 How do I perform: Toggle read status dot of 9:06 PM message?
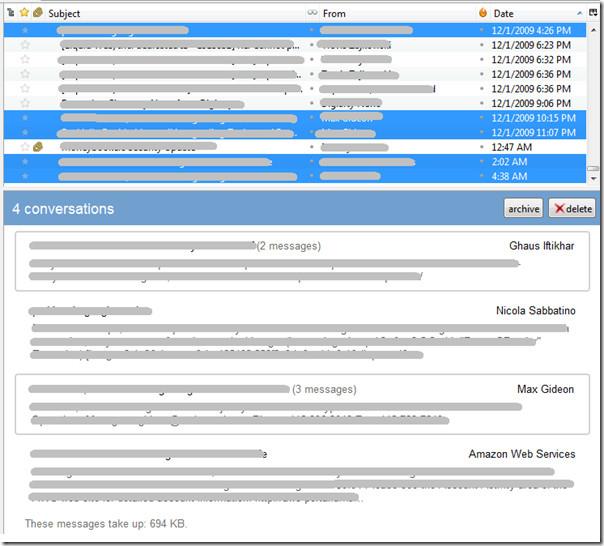pos(312,103)
